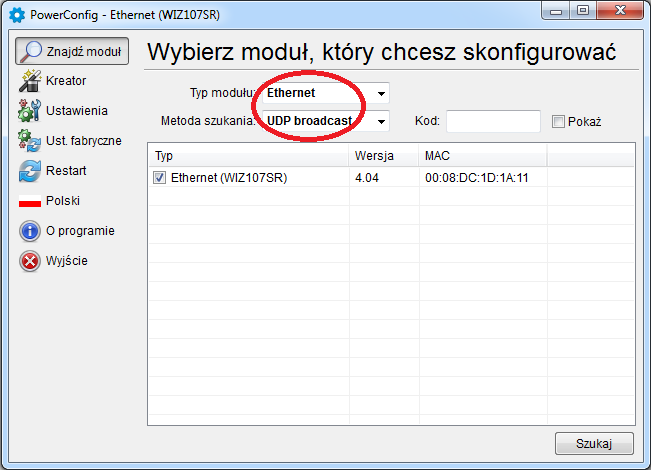The height and width of the screenshot is (470, 651).
Task: Click the Ustawienia gears icon
Action: [30, 110]
